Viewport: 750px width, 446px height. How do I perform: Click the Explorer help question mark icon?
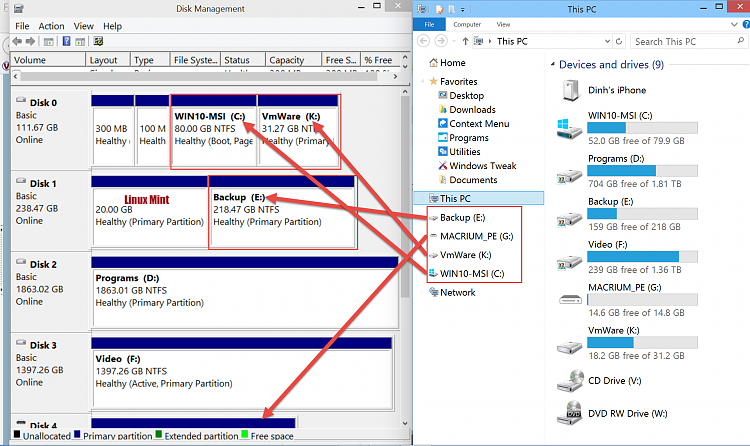[746, 24]
